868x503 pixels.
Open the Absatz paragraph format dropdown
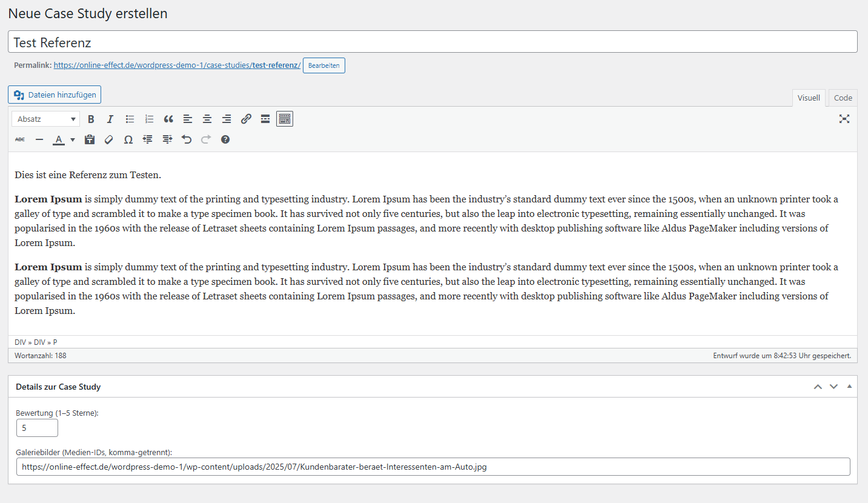tap(45, 119)
